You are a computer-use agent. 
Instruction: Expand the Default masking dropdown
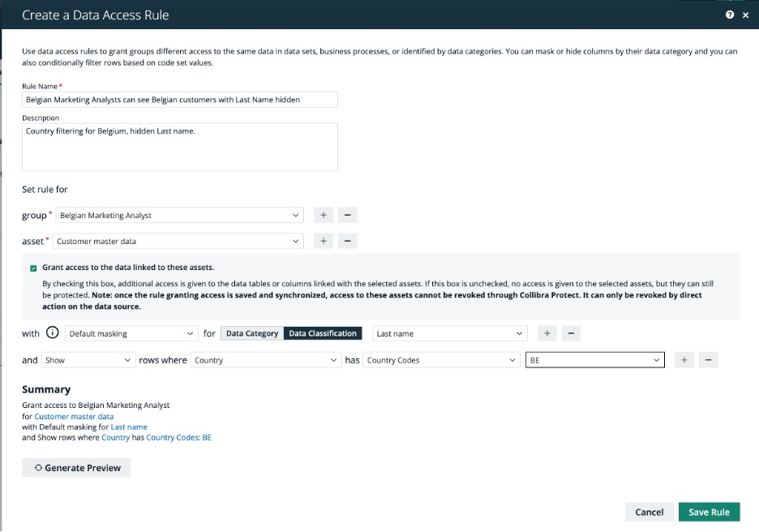click(131, 333)
